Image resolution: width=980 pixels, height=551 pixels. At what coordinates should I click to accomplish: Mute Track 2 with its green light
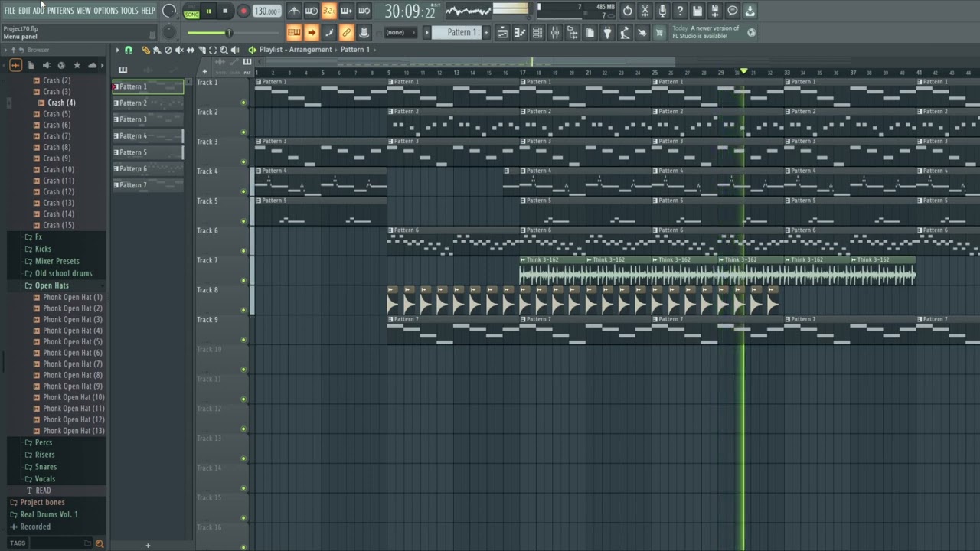click(243, 132)
